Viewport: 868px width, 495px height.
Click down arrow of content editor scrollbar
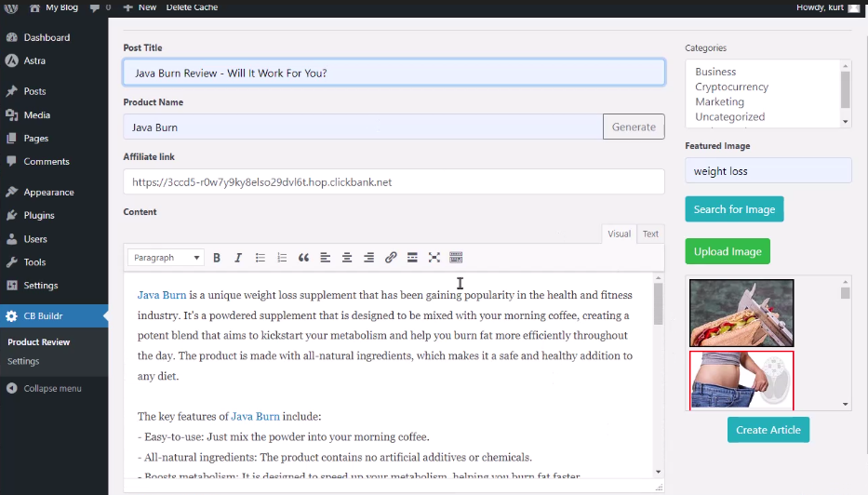tap(658, 472)
